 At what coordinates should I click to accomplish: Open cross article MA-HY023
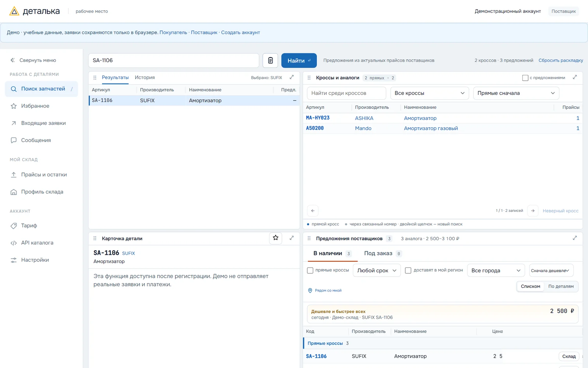point(318,118)
